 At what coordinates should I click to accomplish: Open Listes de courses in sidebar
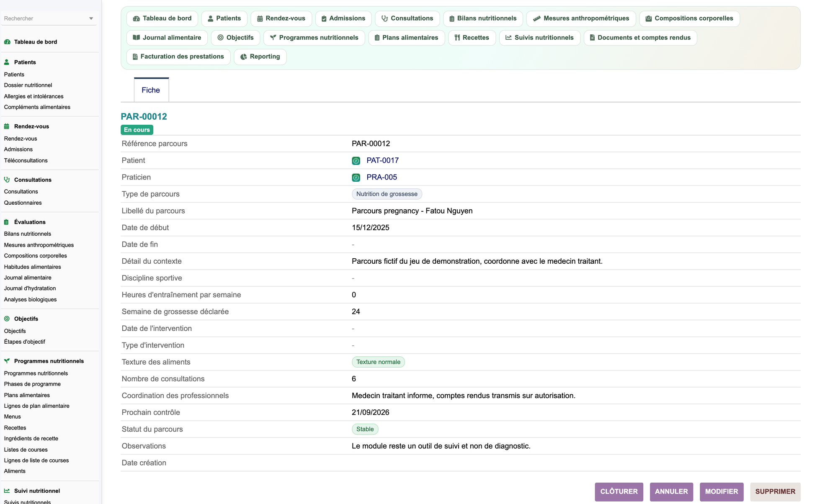(26, 450)
